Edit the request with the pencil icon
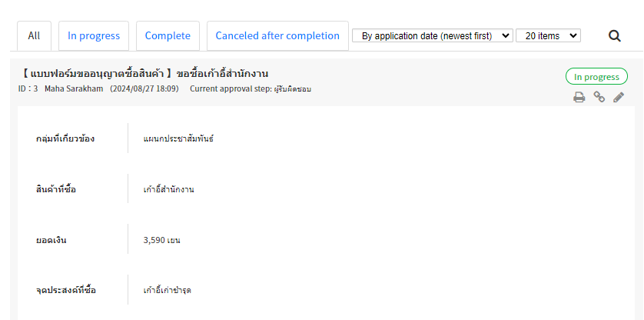Viewport: 644px width, 320px height. point(619,97)
